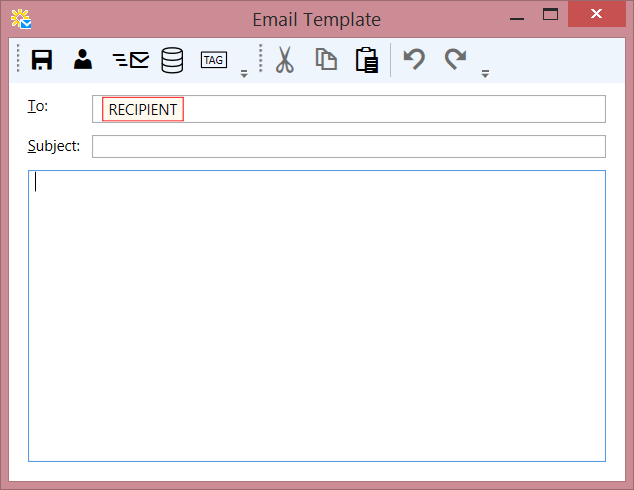Paste using the clipboard icon
634x490 pixels.
point(366,60)
